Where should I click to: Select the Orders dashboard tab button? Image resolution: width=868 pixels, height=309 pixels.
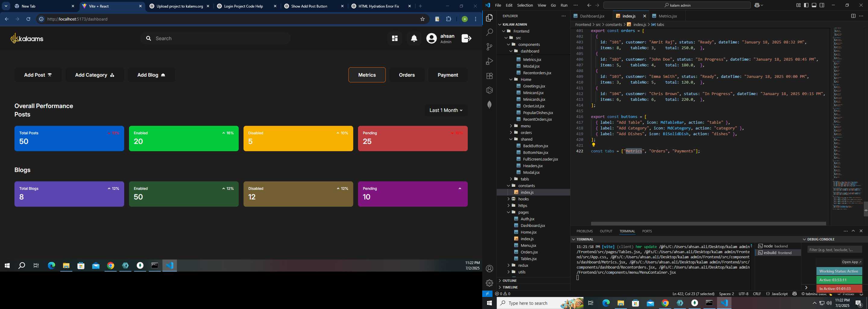[x=407, y=75]
